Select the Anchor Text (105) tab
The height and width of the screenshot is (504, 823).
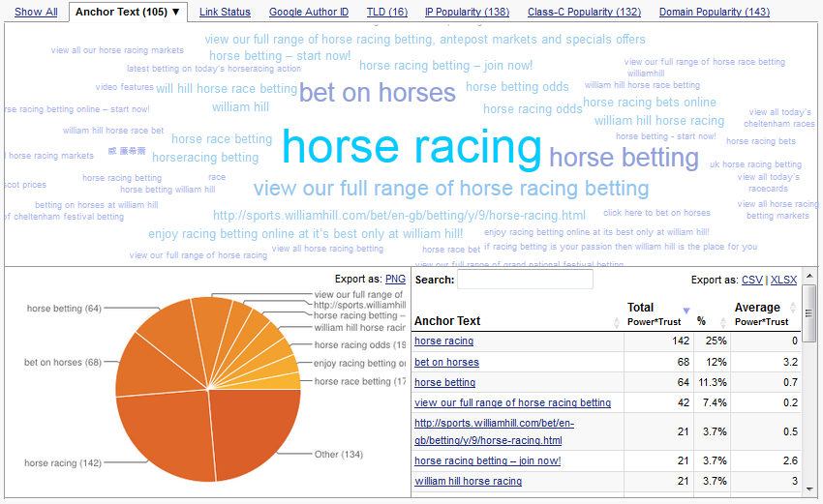pos(128,12)
